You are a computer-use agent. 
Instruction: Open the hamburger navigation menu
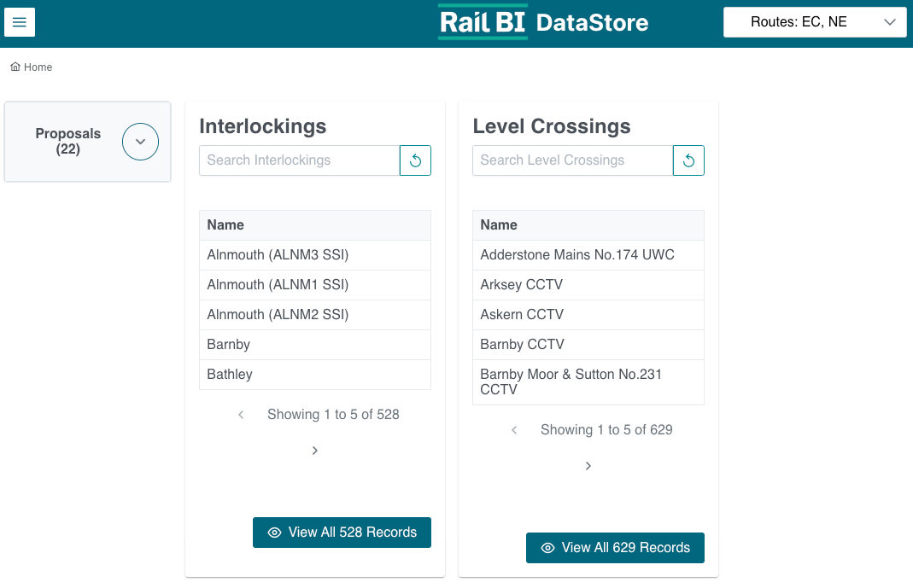tap(20, 22)
